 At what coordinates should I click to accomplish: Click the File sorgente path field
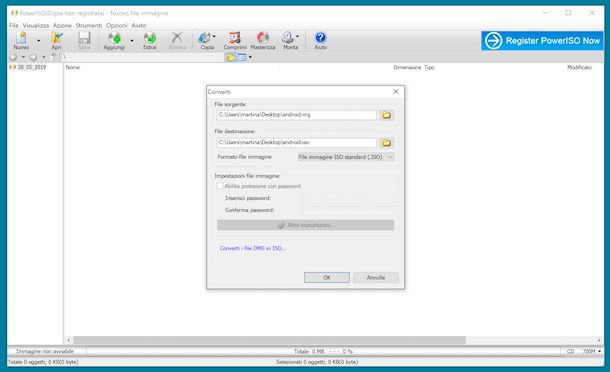[x=296, y=115]
